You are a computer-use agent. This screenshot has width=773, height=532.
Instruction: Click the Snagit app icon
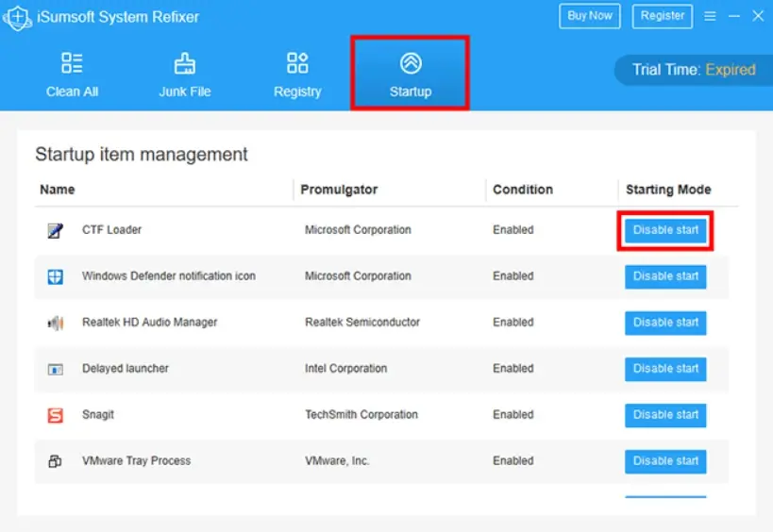[x=55, y=415]
